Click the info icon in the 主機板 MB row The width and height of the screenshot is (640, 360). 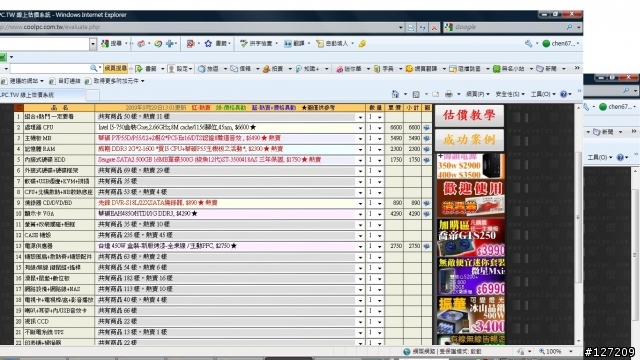(x=427, y=138)
